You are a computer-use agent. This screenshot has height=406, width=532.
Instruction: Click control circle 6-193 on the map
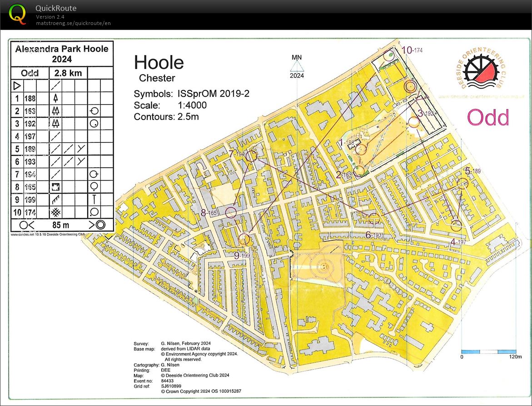pos(374,219)
